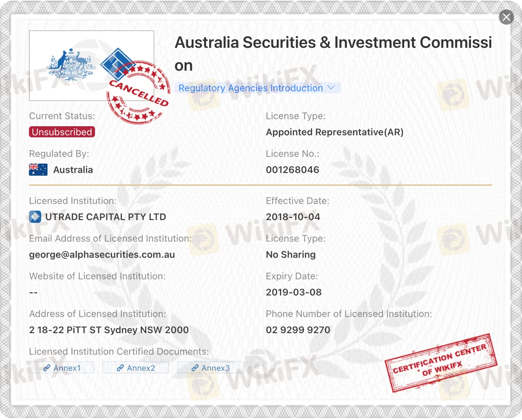
Task: Open the Annex2 document link
Action: [x=136, y=368]
